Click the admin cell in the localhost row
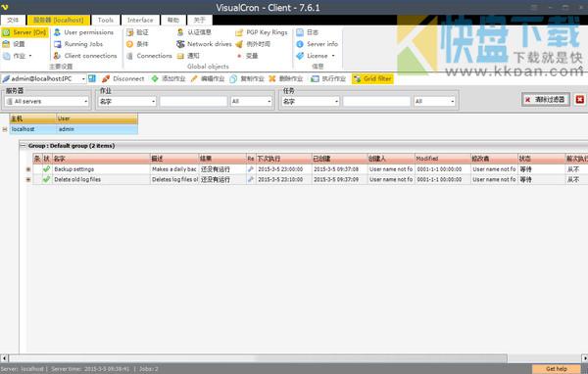Viewport: 588px width, 374px height. click(x=97, y=129)
